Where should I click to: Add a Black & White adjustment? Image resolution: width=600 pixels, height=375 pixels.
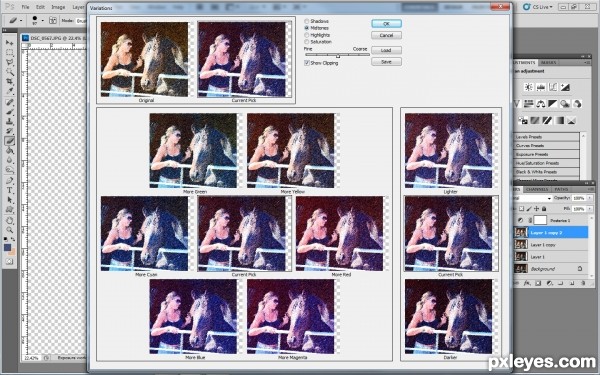click(553, 103)
